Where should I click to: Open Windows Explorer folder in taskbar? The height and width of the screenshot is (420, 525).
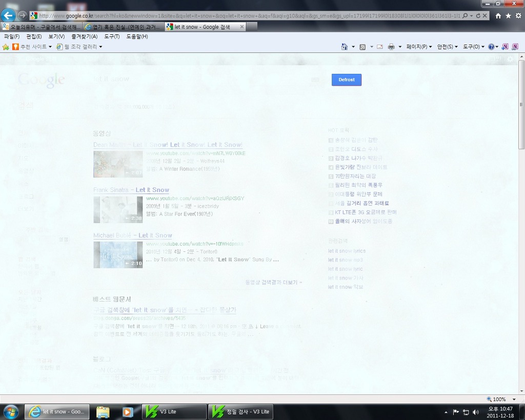tap(103, 412)
